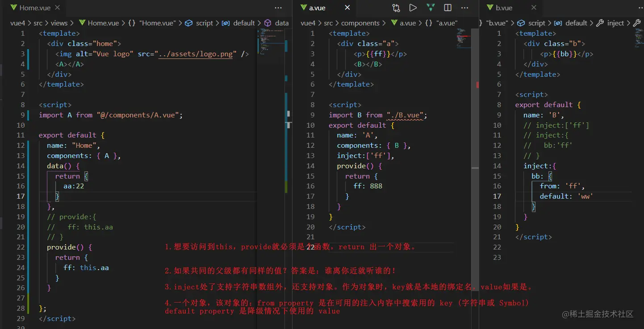
Task: Open the "a.vue" braces symbol breadcrumb
Action: click(441, 23)
